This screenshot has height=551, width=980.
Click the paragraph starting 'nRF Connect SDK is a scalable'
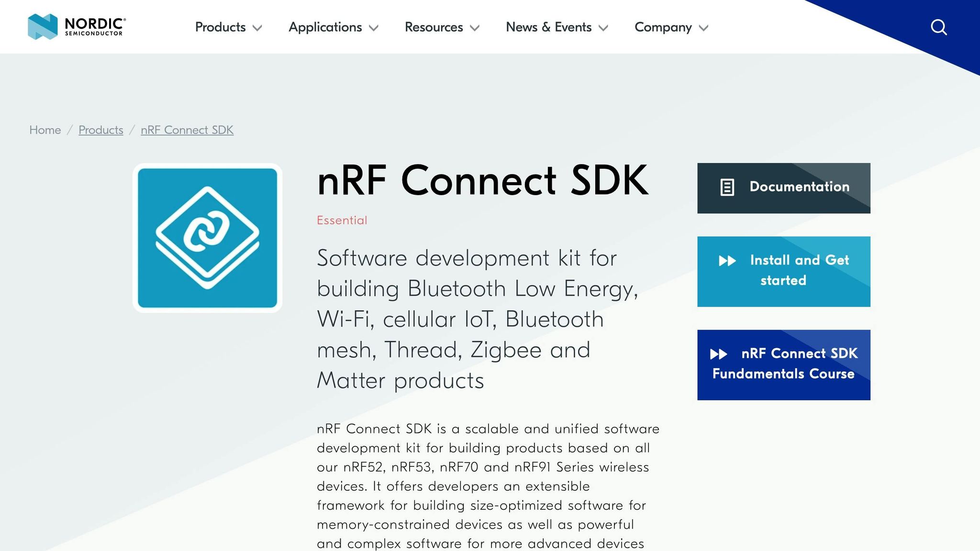click(488, 486)
